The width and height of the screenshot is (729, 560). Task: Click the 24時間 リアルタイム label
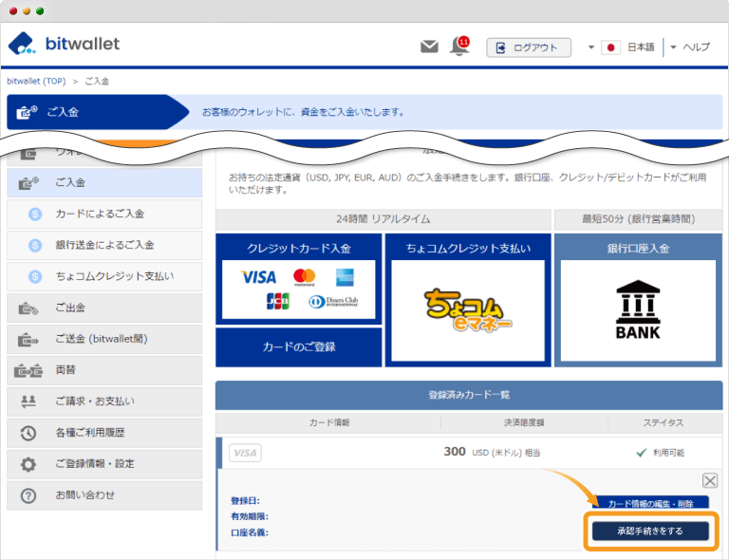(383, 219)
